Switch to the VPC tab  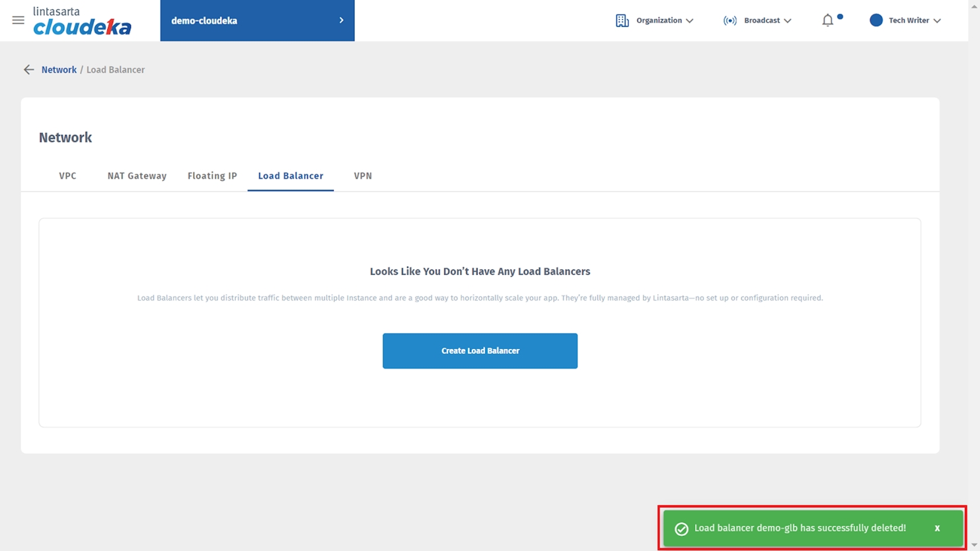(67, 176)
